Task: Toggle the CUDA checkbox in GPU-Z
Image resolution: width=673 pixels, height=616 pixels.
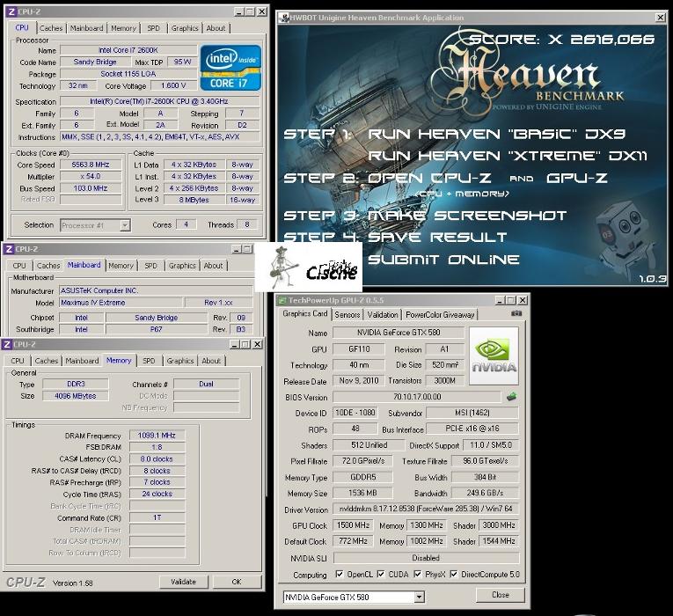Action: tap(380, 574)
